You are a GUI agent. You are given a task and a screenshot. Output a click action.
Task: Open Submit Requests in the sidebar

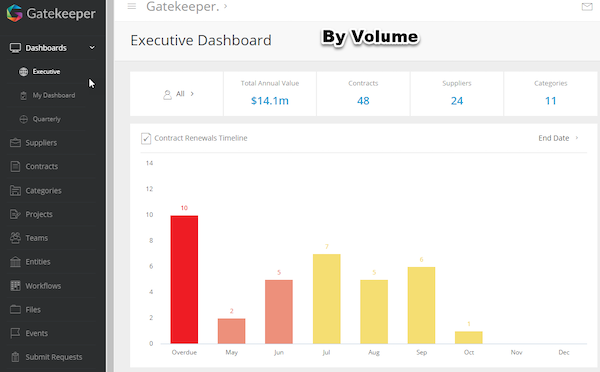point(54,357)
